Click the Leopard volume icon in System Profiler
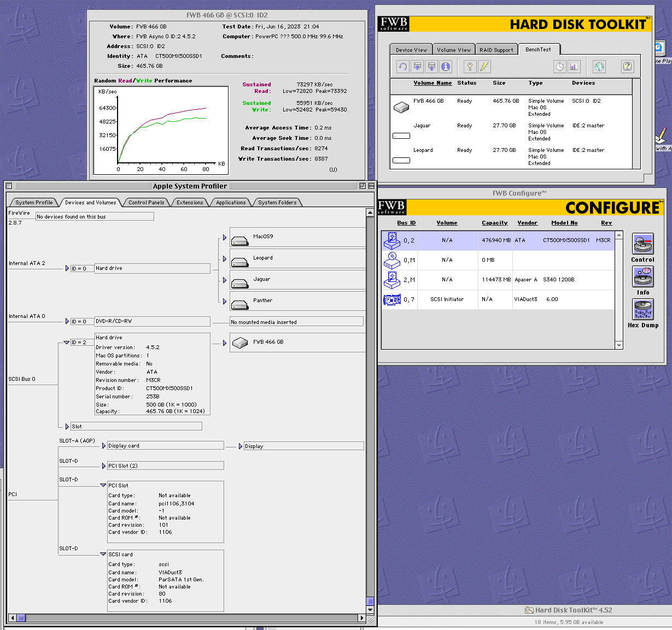This screenshot has height=630, width=672. click(240, 262)
